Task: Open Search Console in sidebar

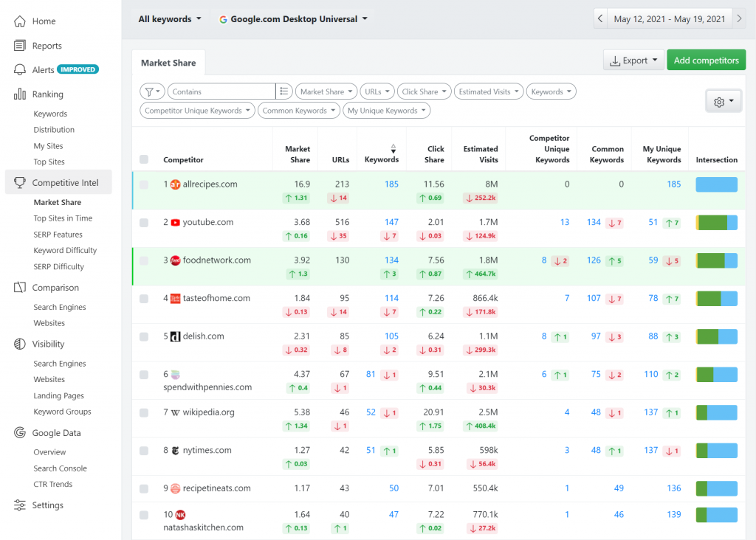Action: point(61,468)
